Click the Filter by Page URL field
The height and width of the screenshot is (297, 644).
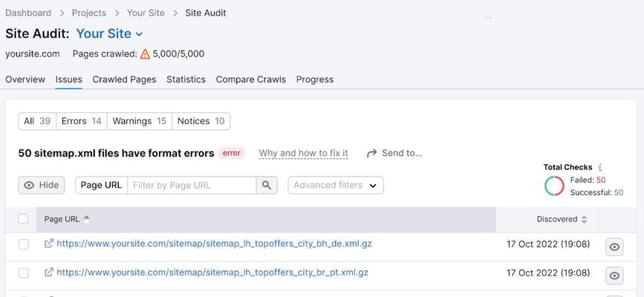[x=192, y=186]
